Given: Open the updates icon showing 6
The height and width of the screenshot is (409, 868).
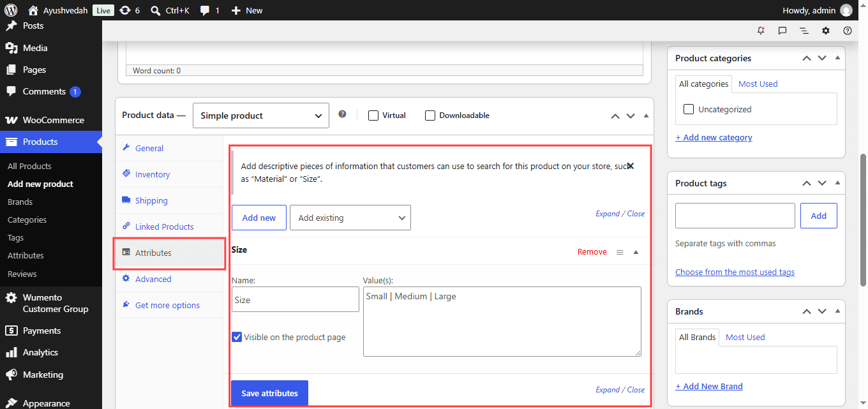Looking at the screenshot, I should tap(129, 10).
